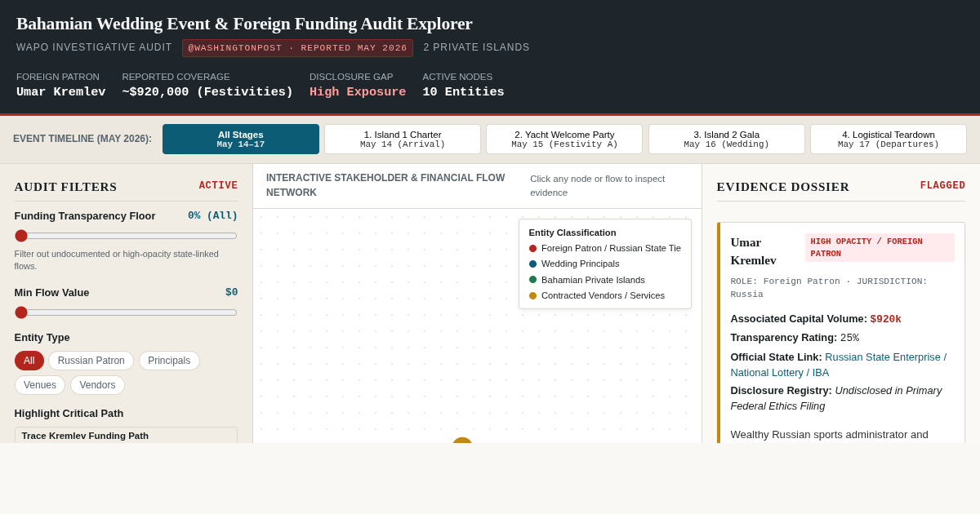Click the ACTIVE filter status label
980x514 pixels.
pyautogui.click(x=218, y=186)
